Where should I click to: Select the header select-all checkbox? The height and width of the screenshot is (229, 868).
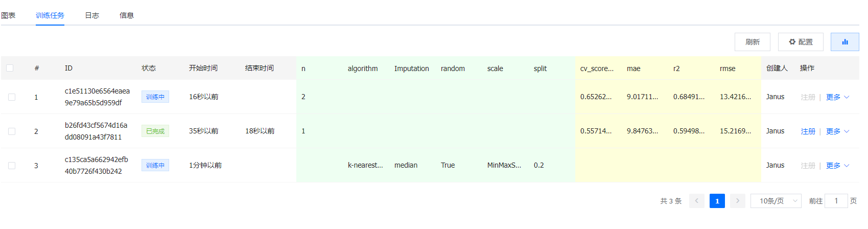[10, 68]
